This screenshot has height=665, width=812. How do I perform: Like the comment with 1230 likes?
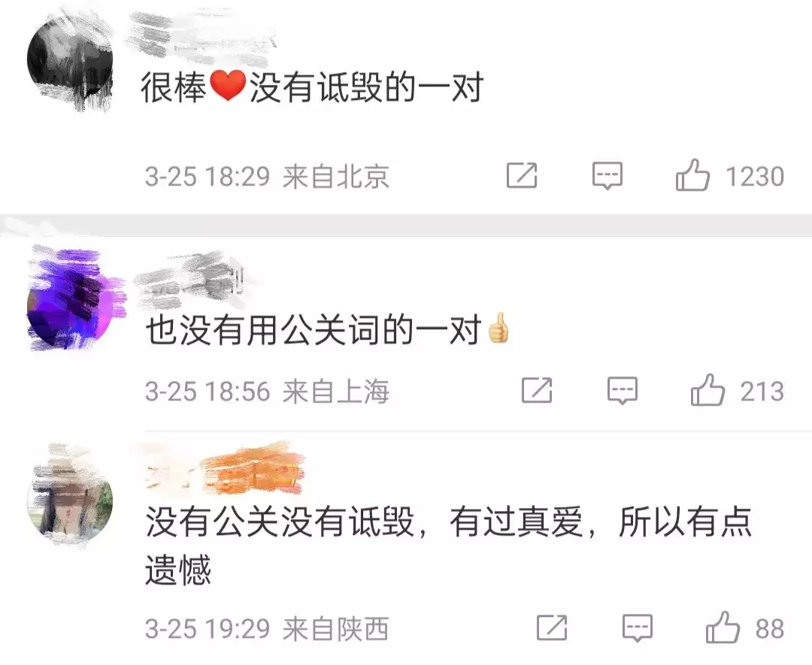click(x=692, y=175)
